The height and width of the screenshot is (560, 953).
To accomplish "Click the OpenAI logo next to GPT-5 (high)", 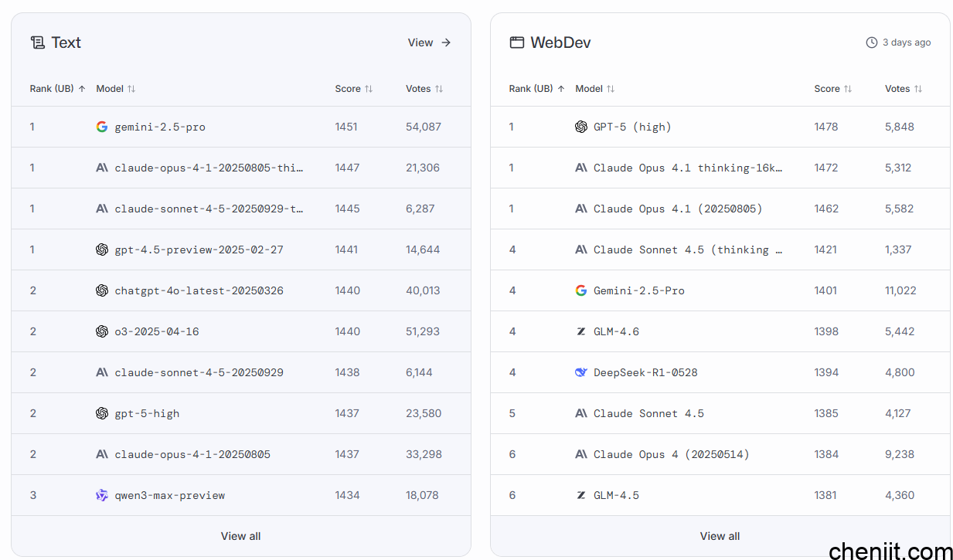I will (581, 127).
